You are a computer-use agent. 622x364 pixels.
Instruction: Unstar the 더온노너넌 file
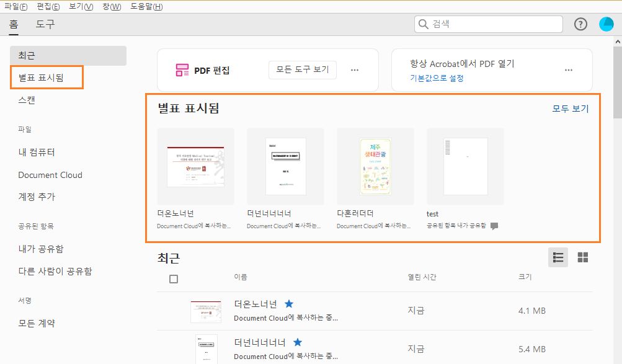point(289,304)
